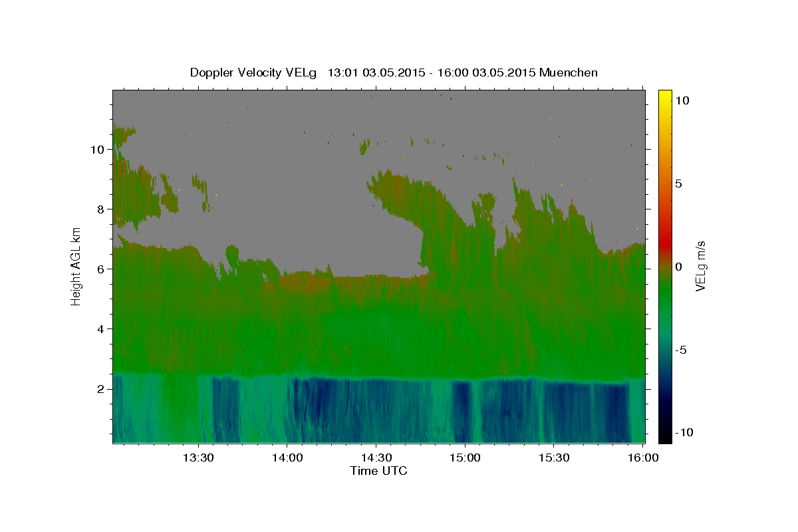Screen dimensions: 798x532
Task: Click the '14:00' time axis label
Action: pos(287,458)
